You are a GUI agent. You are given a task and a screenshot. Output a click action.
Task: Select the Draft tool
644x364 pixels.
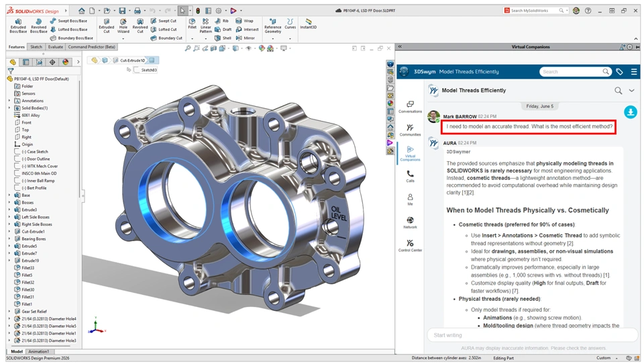click(223, 29)
